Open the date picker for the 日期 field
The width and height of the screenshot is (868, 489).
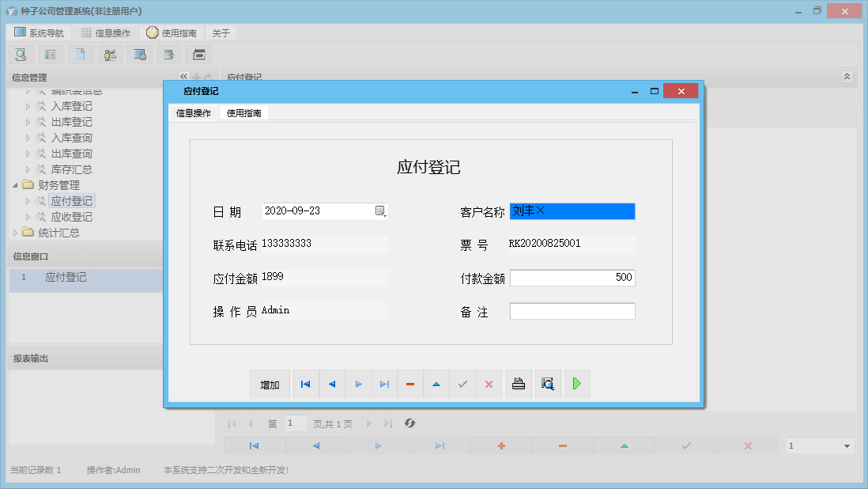381,210
